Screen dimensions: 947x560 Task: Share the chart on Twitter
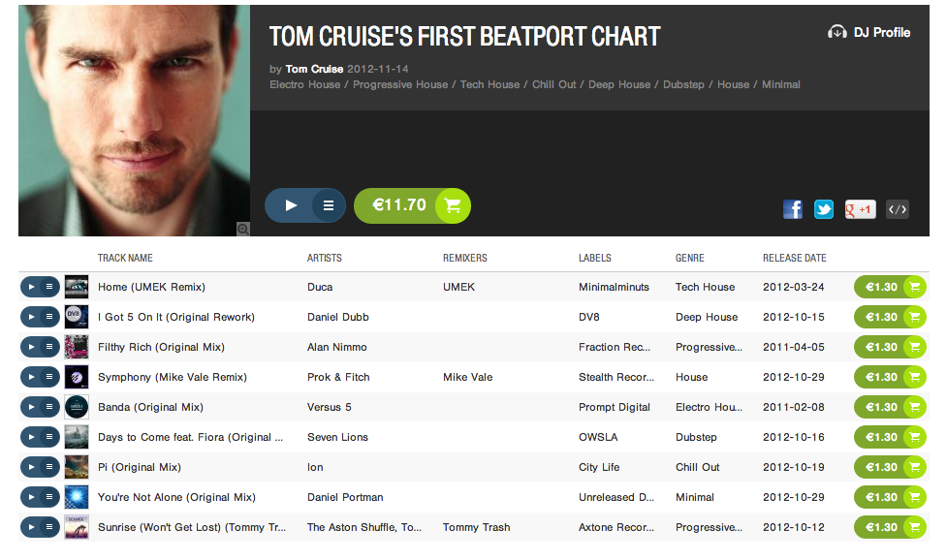(x=824, y=208)
